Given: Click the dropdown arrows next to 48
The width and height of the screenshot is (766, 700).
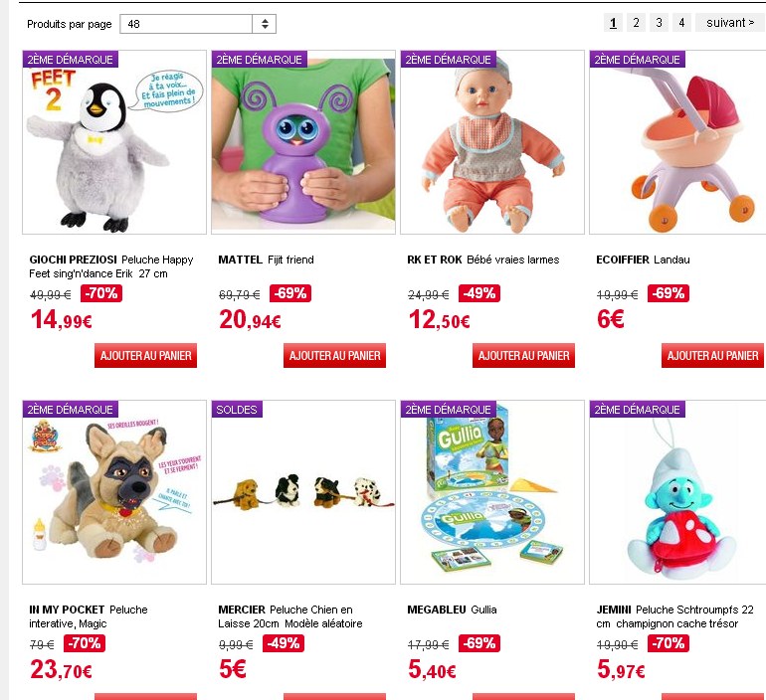Looking at the screenshot, I should click(265, 24).
